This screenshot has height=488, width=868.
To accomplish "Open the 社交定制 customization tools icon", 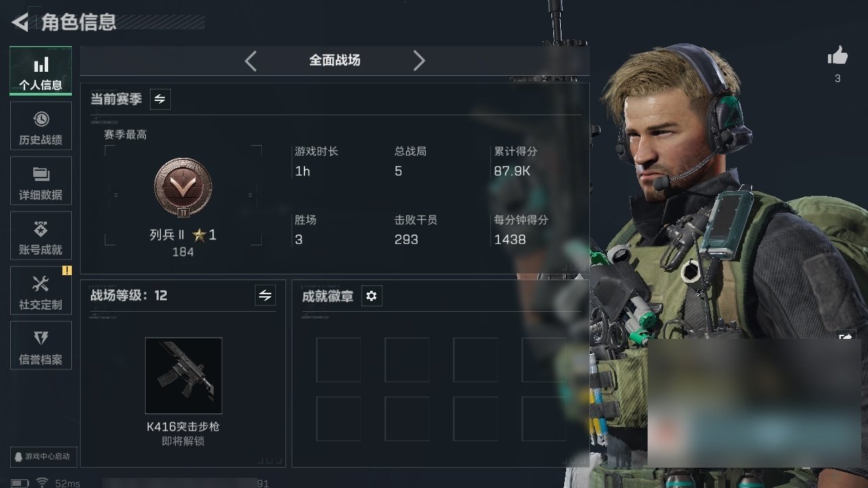I will click(x=41, y=283).
